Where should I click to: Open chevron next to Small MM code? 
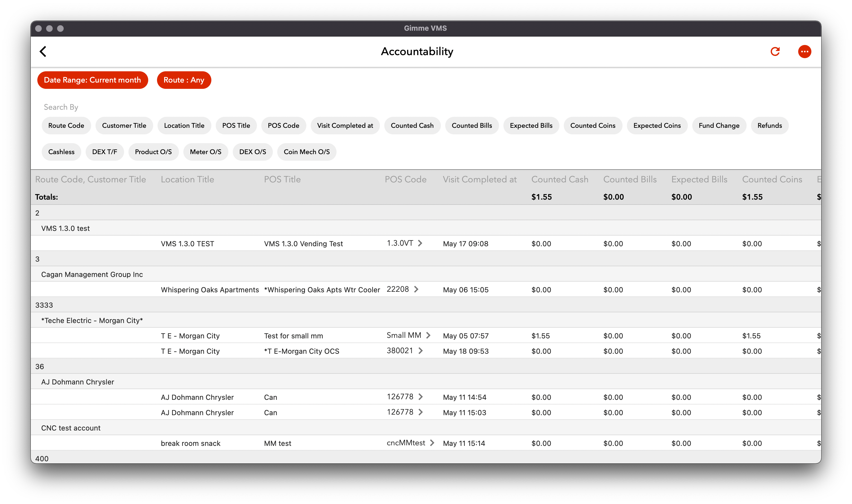pyautogui.click(x=428, y=335)
